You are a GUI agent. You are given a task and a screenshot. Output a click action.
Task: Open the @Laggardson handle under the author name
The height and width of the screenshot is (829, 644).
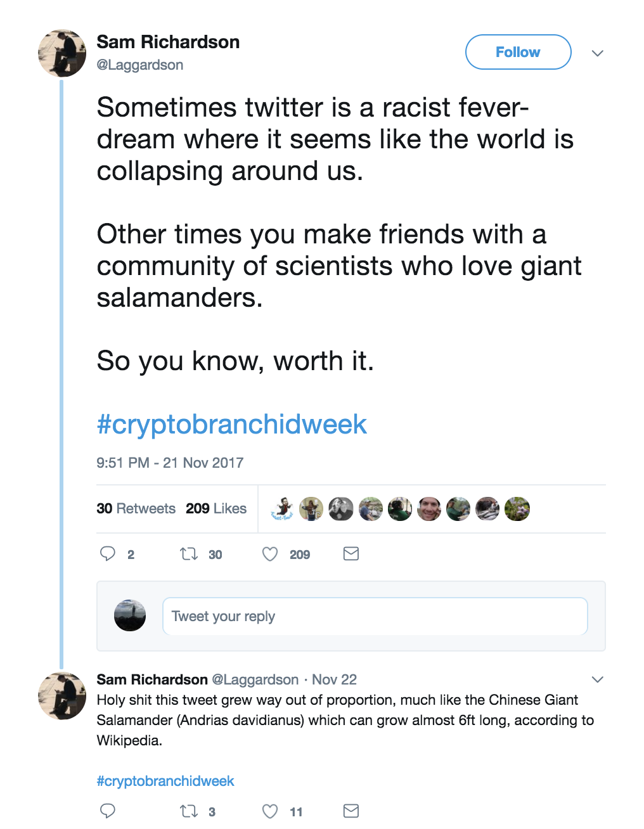[139, 65]
